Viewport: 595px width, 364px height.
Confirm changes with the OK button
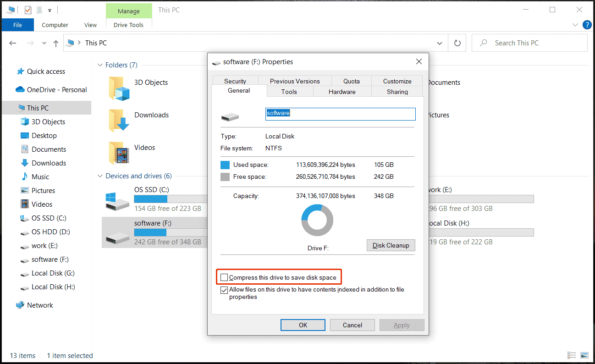[303, 325]
